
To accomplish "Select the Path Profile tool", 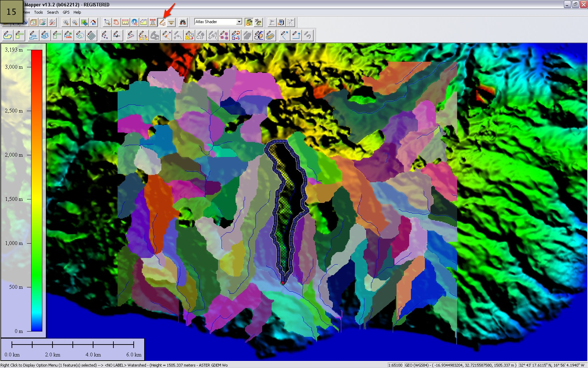I will click(x=143, y=22).
